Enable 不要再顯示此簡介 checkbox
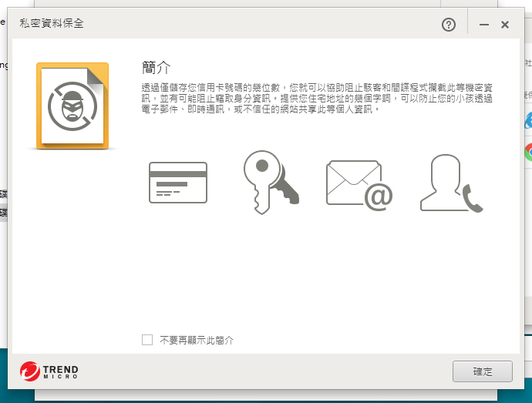 pyautogui.click(x=147, y=340)
